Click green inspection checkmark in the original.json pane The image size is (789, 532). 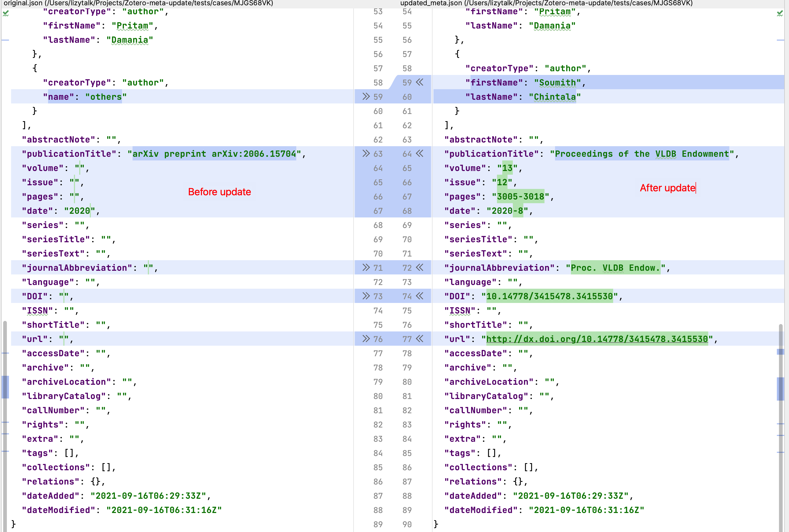(x=6, y=13)
